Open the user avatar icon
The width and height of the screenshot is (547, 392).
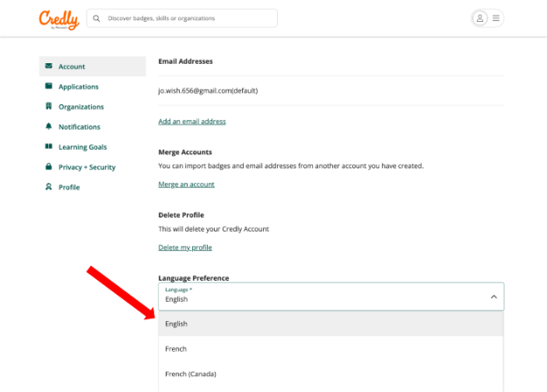pos(480,18)
